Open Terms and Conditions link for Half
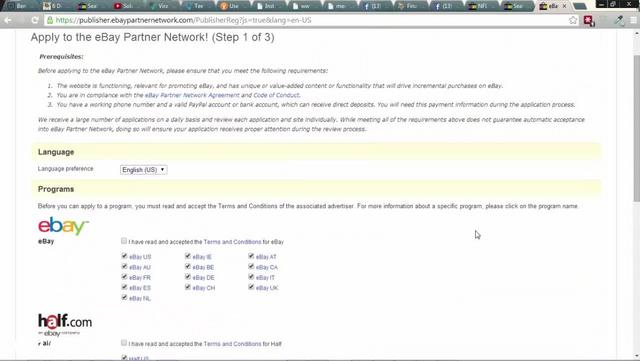This screenshot has width=640, height=361. (x=232, y=344)
